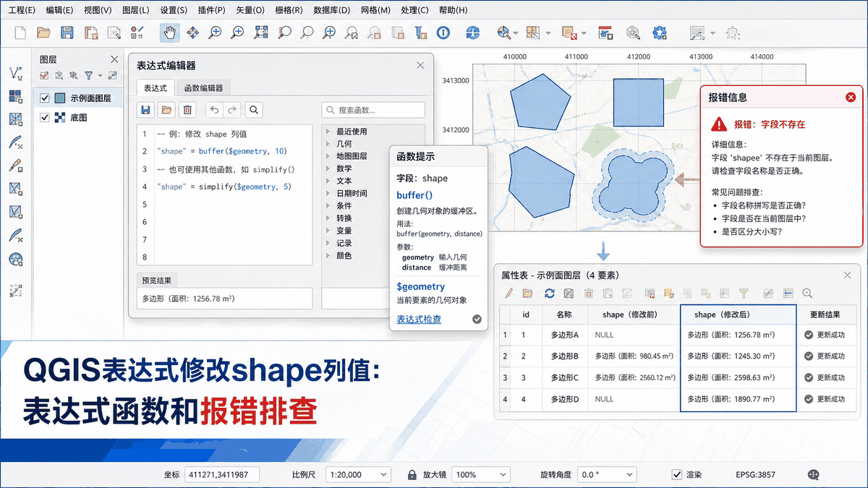Open the 图层(L) menu

[136, 10]
